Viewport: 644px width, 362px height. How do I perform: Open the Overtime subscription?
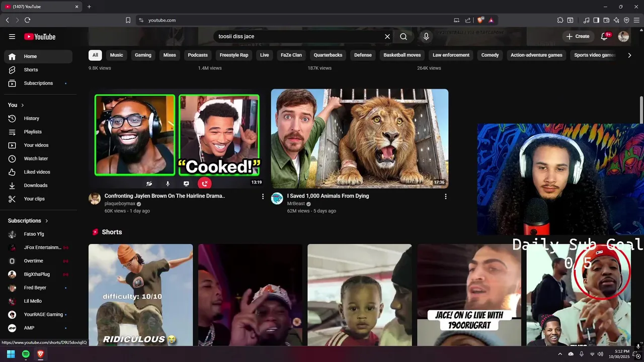tap(38, 261)
